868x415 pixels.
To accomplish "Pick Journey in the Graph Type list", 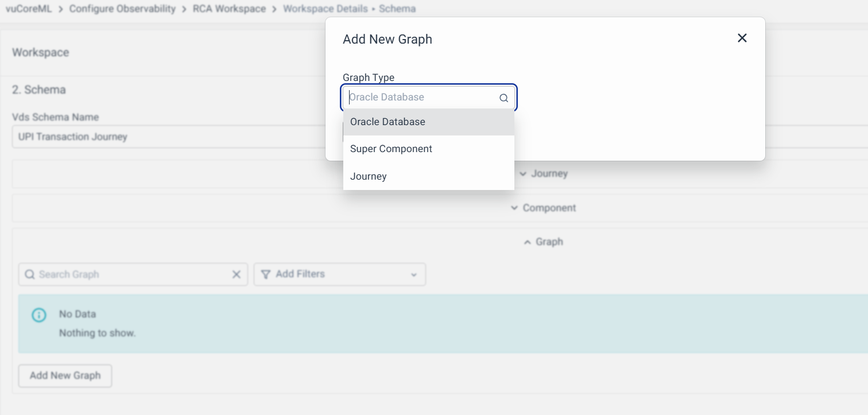I will click(368, 176).
